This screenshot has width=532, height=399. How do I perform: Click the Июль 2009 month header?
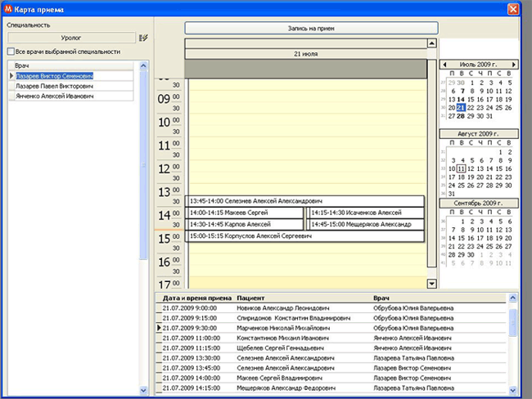480,63
